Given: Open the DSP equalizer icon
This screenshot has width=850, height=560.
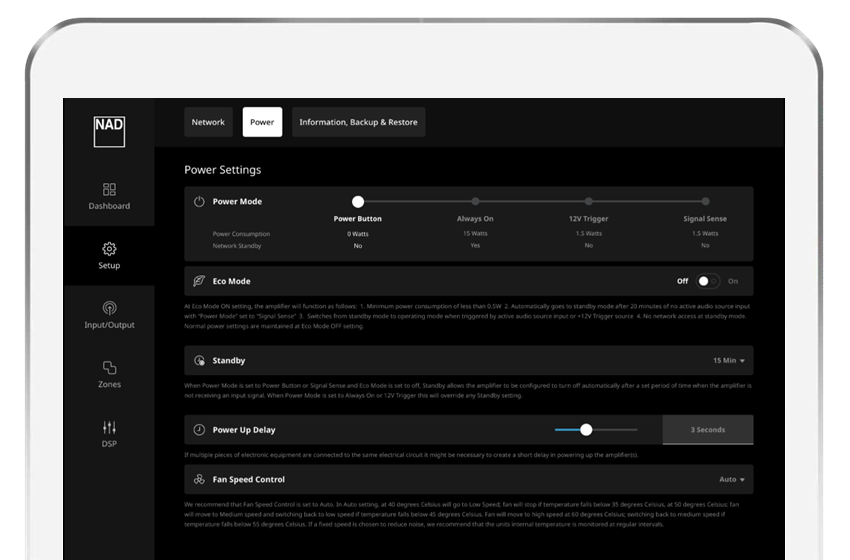Looking at the screenshot, I should coord(109,427).
